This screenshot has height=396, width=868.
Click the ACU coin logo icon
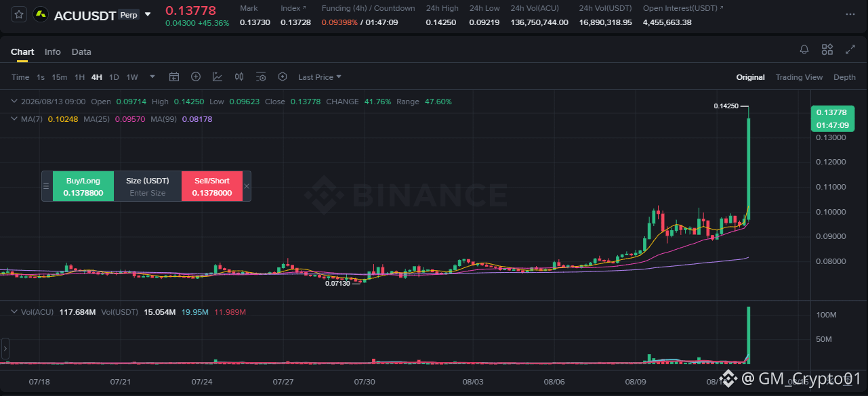pyautogui.click(x=41, y=14)
